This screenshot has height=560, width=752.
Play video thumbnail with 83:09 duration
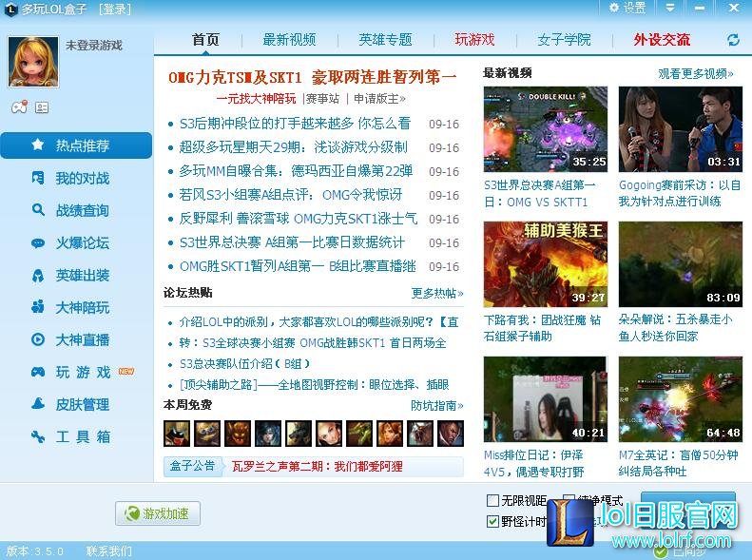681,264
